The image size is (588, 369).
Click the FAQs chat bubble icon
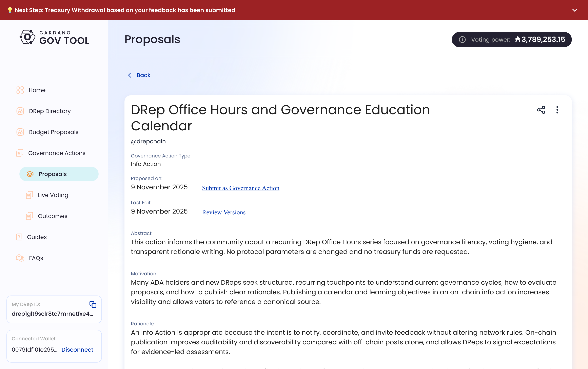point(20,258)
